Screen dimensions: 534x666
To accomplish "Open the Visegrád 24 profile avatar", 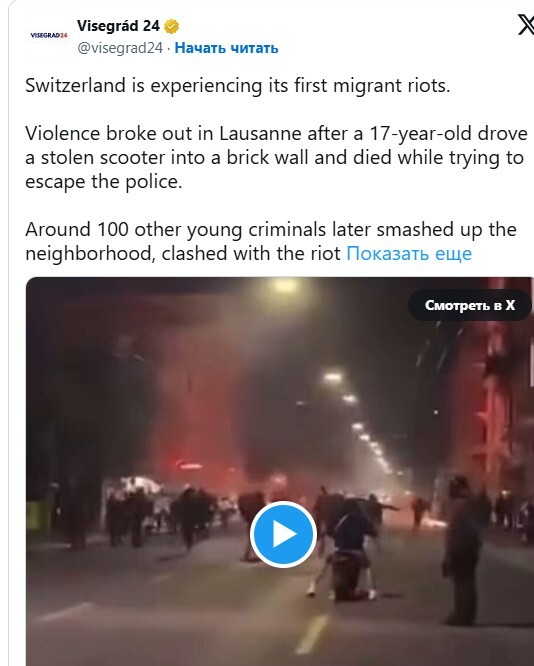I will [49, 35].
